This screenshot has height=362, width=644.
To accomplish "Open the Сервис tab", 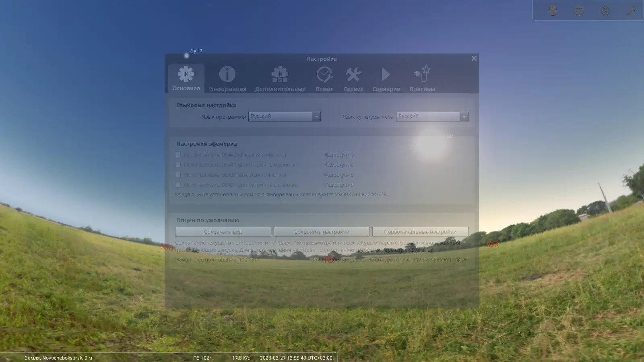I will [353, 78].
